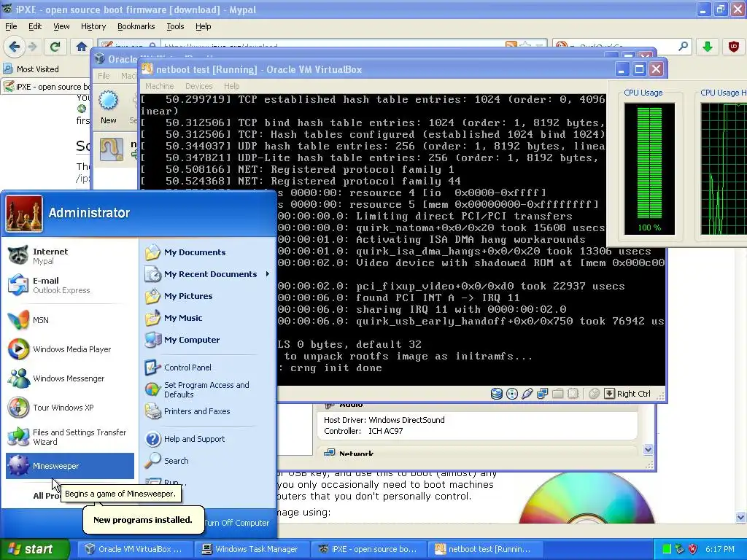747x560 pixels.
Task: Open Windows Media Player
Action: pos(69,349)
